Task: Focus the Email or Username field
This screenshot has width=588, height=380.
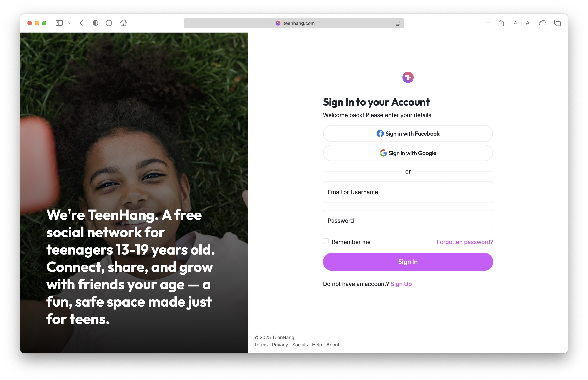Action: pos(408,192)
